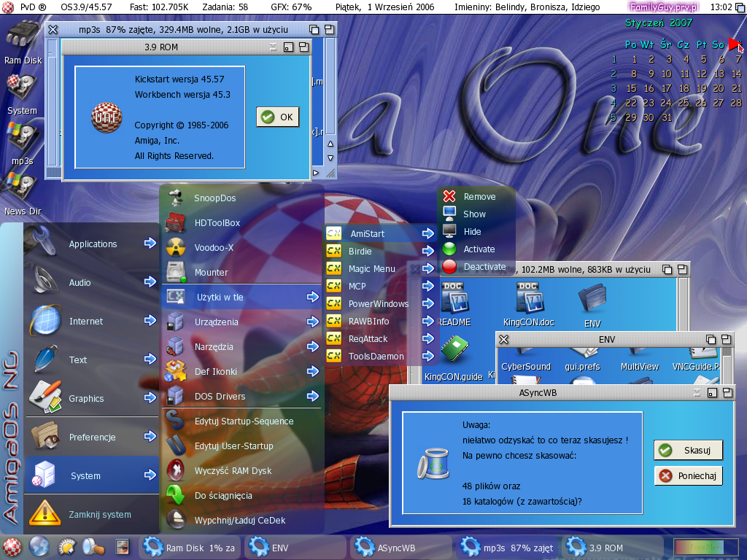This screenshot has width=747, height=560.
Task: Select the ReqAttack commodity entry
Action: pyautogui.click(x=380, y=338)
